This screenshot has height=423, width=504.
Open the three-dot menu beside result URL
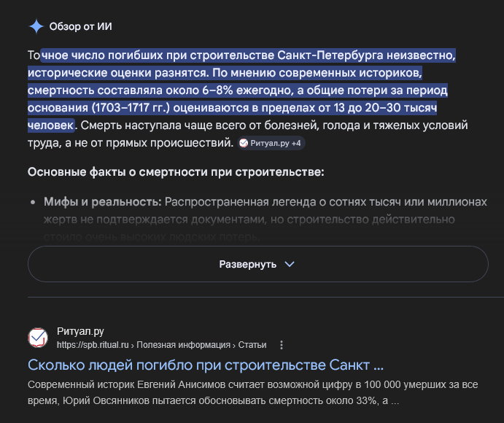click(282, 345)
